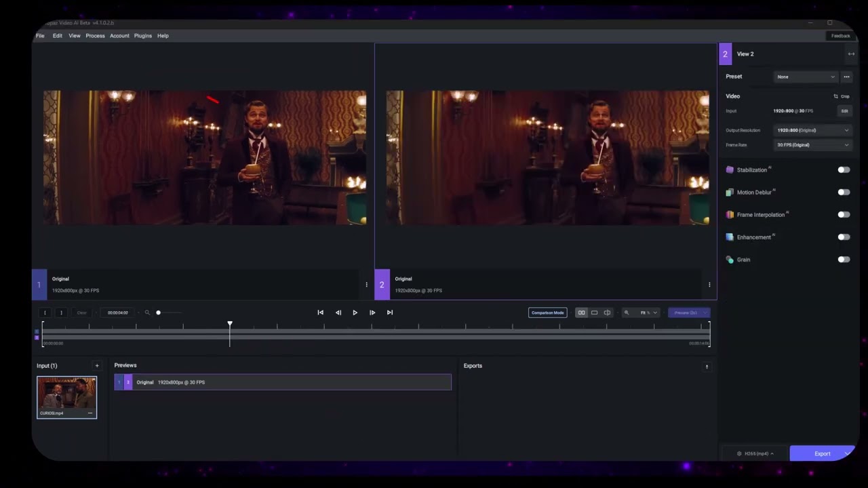Click the Enhancement filter icon

tap(730, 237)
